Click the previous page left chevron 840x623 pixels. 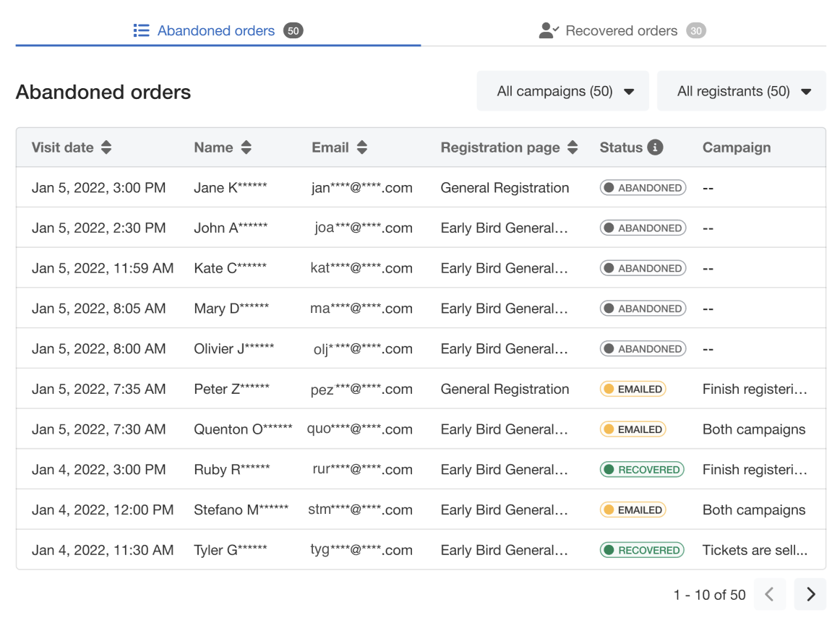click(769, 594)
